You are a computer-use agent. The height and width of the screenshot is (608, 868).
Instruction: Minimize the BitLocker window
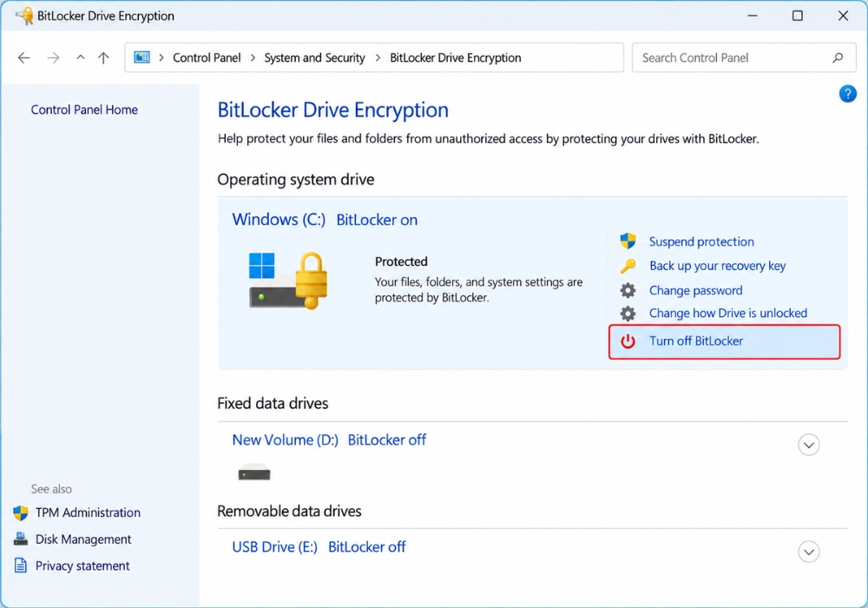pos(753,16)
